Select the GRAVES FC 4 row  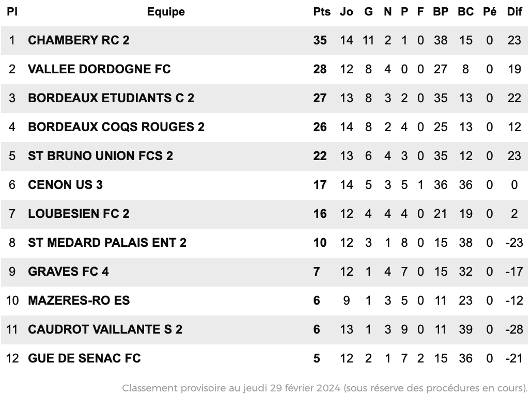point(264,272)
